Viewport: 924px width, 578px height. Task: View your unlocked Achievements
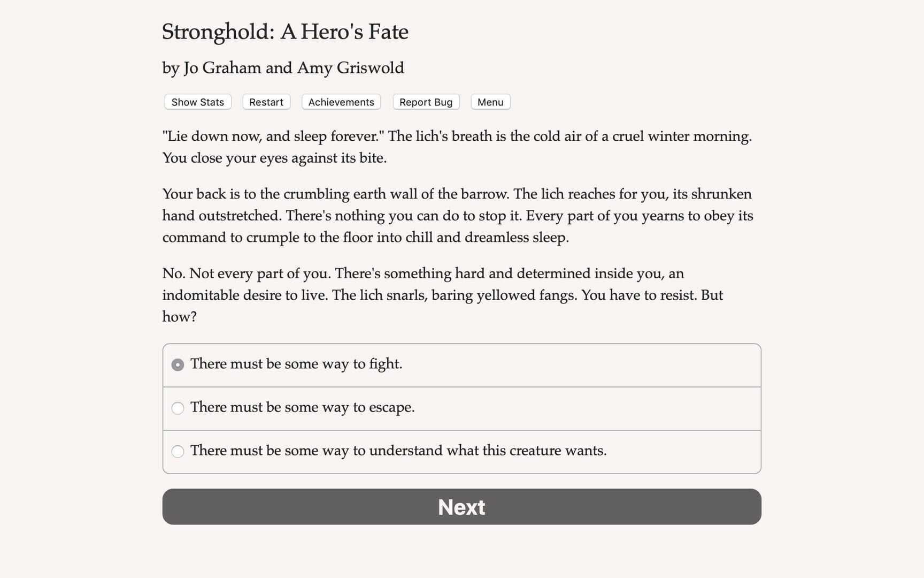tap(341, 102)
